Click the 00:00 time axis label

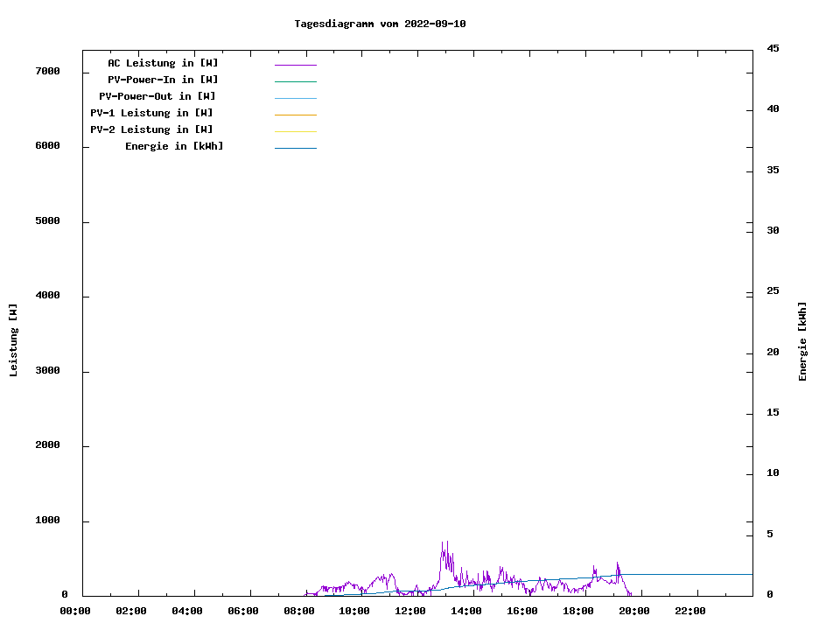[x=75, y=611]
